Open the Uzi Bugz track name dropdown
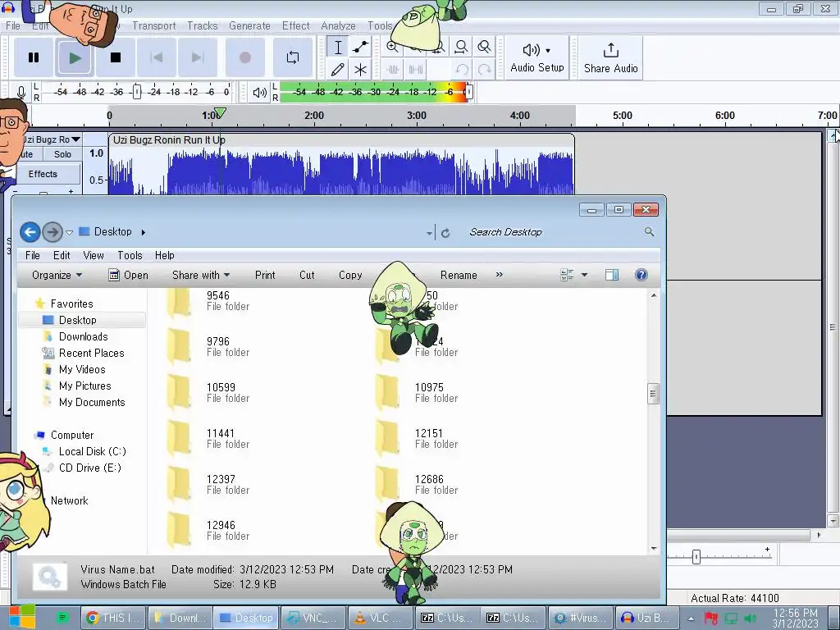This screenshot has height=630, width=840. [x=75, y=139]
